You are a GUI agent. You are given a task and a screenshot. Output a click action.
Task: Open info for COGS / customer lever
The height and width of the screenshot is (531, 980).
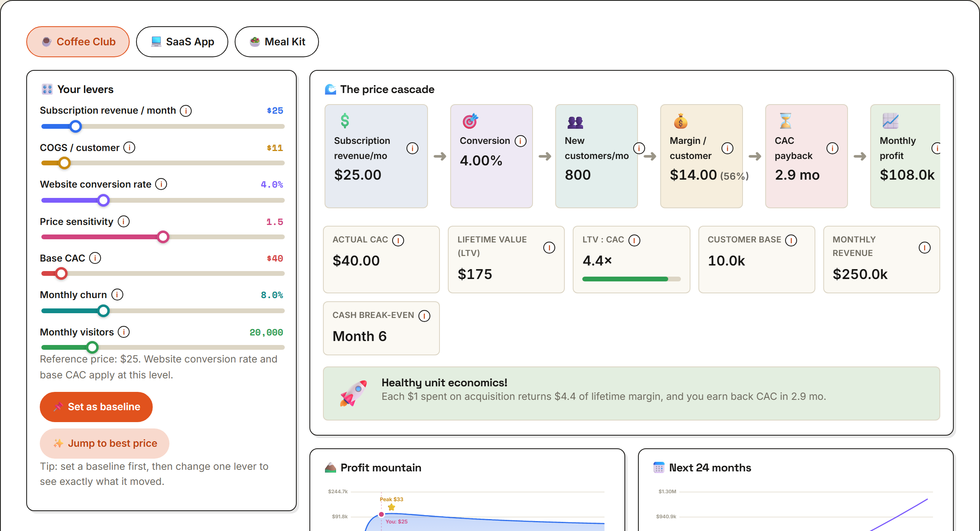coord(129,148)
